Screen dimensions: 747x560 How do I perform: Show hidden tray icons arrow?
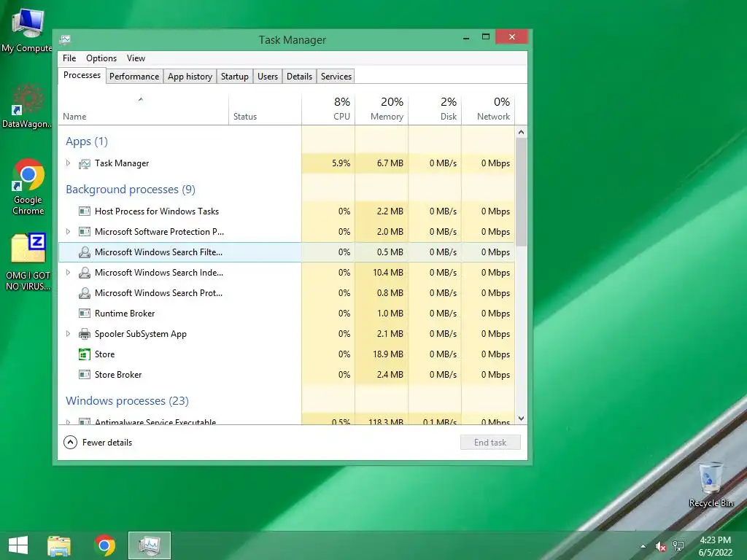click(x=643, y=546)
